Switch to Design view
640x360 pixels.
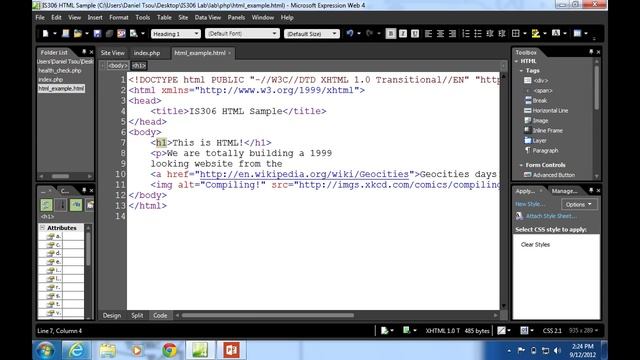point(111,316)
